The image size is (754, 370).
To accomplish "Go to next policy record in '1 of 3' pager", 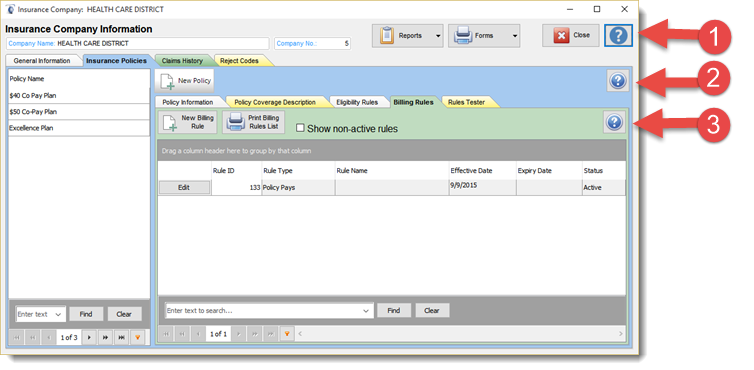I will [x=89, y=338].
